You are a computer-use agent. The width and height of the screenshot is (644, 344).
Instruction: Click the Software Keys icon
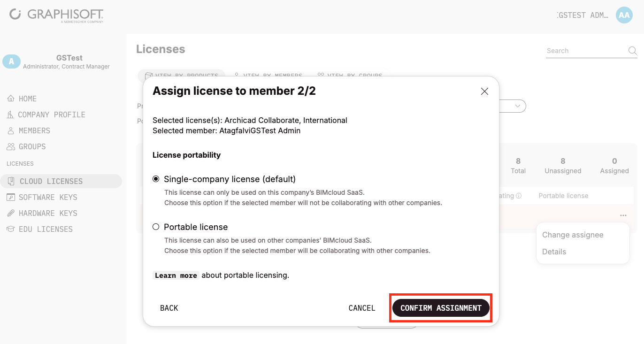pyautogui.click(x=11, y=197)
